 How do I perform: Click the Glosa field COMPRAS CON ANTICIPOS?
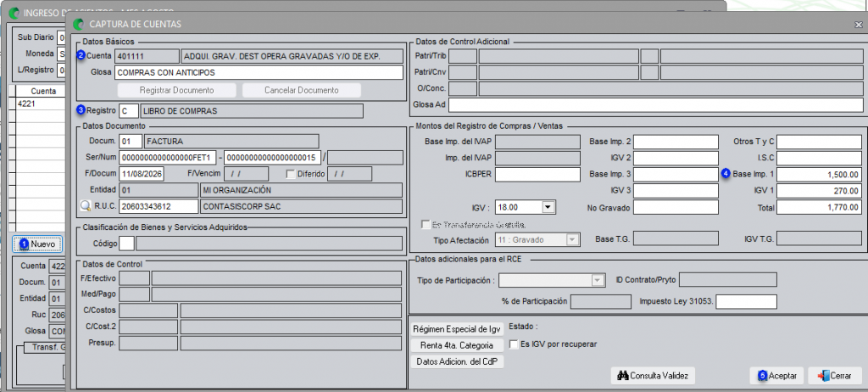(259, 73)
